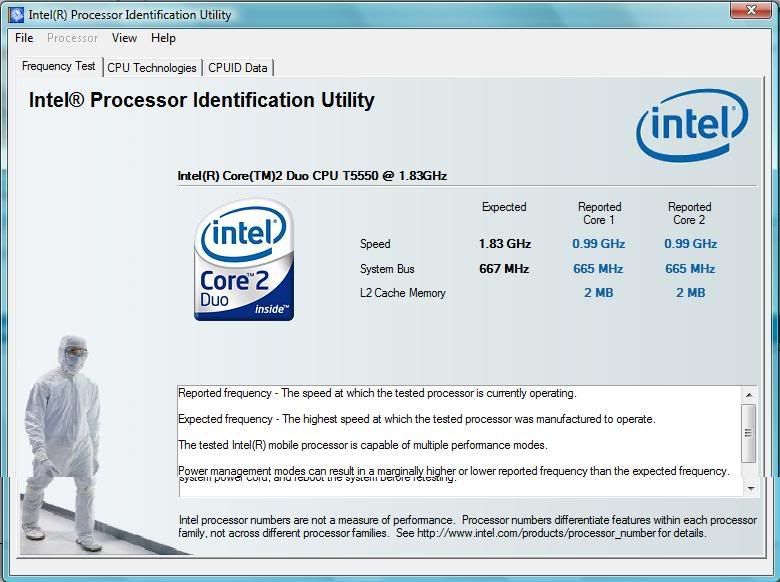Click the scroll down arrow in notes box
Screen dimensions: 780x582
click(x=750, y=488)
